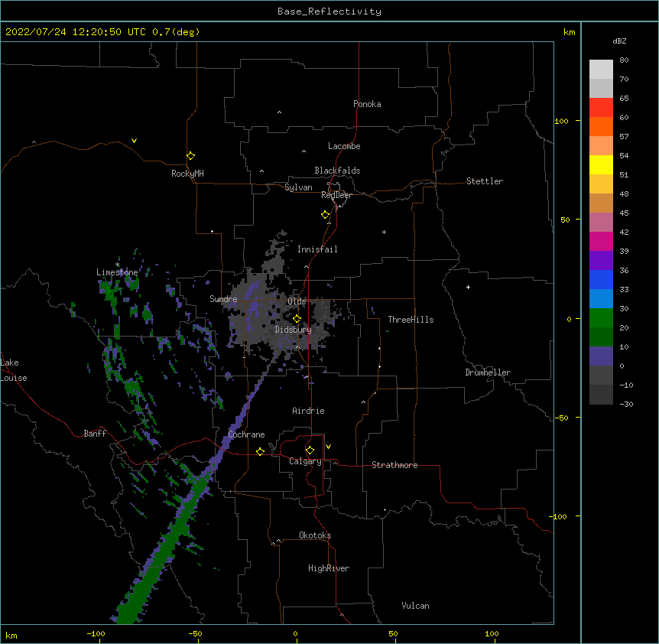This screenshot has height=644, width=659.
Task: Click the magenta 42-39 dBZ legend swatch
Action: pyautogui.click(x=601, y=242)
